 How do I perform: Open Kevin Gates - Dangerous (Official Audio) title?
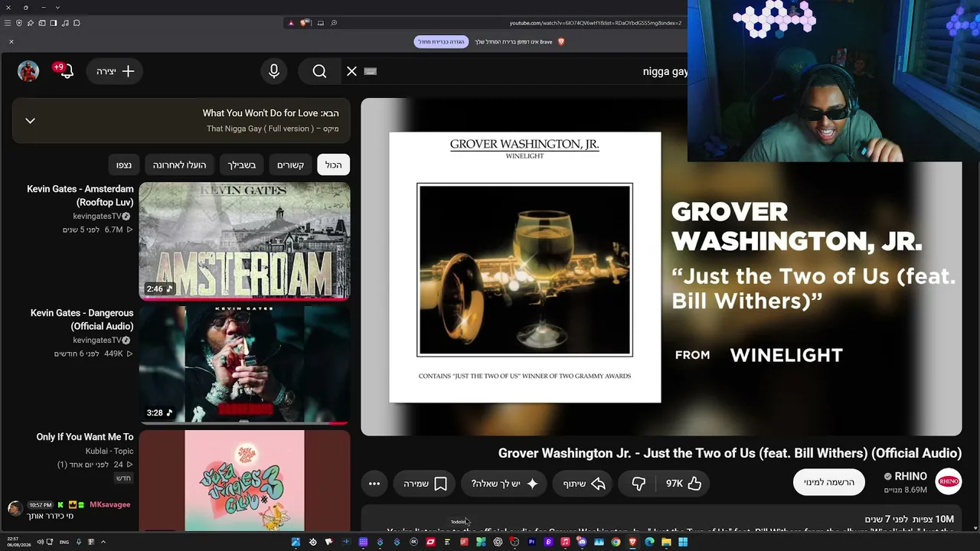point(82,319)
